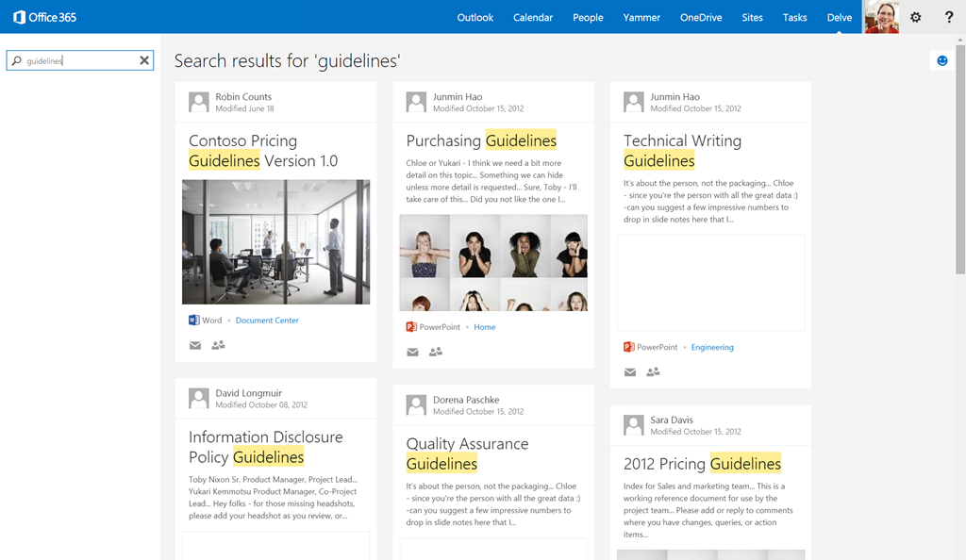This screenshot has height=560, width=966.
Task: Open Outlook from the top navigation
Action: [x=475, y=17]
